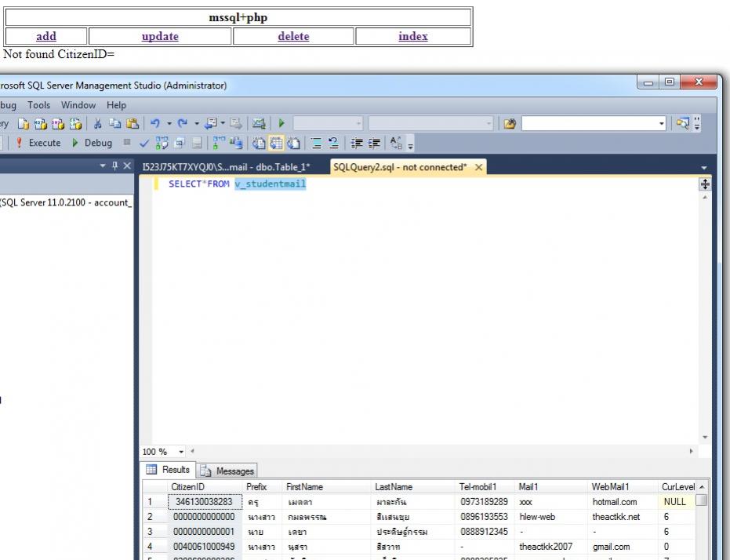
Task: Expand the white search combo box arrow
Action: [662, 123]
